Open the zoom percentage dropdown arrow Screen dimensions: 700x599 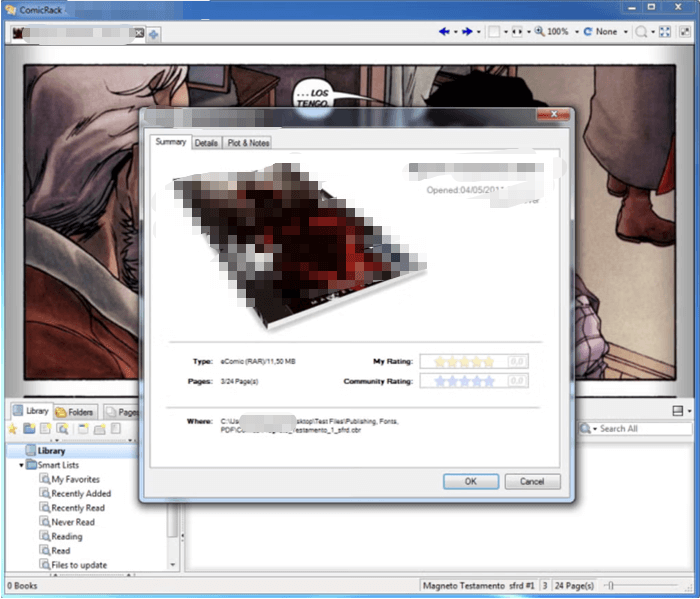click(575, 32)
